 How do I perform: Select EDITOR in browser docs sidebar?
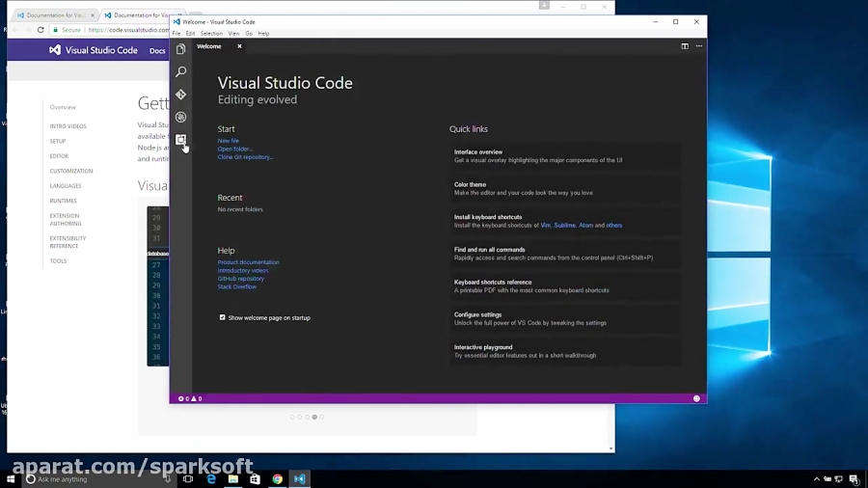pos(59,156)
